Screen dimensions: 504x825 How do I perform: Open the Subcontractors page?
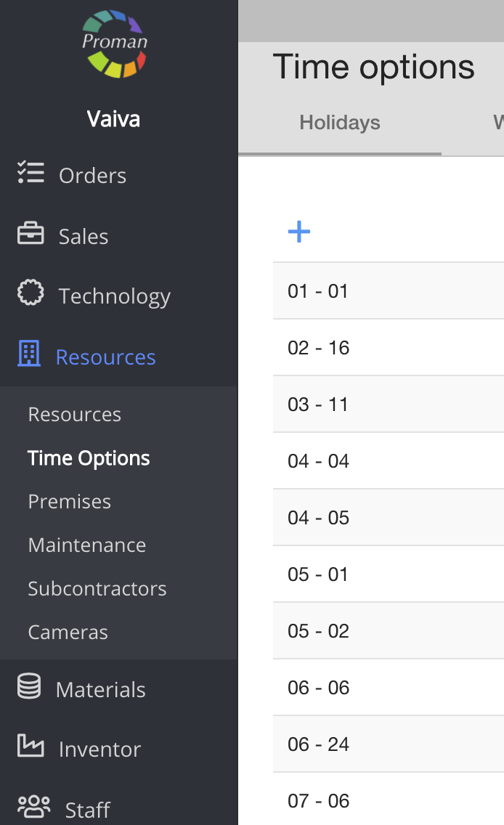click(x=97, y=589)
